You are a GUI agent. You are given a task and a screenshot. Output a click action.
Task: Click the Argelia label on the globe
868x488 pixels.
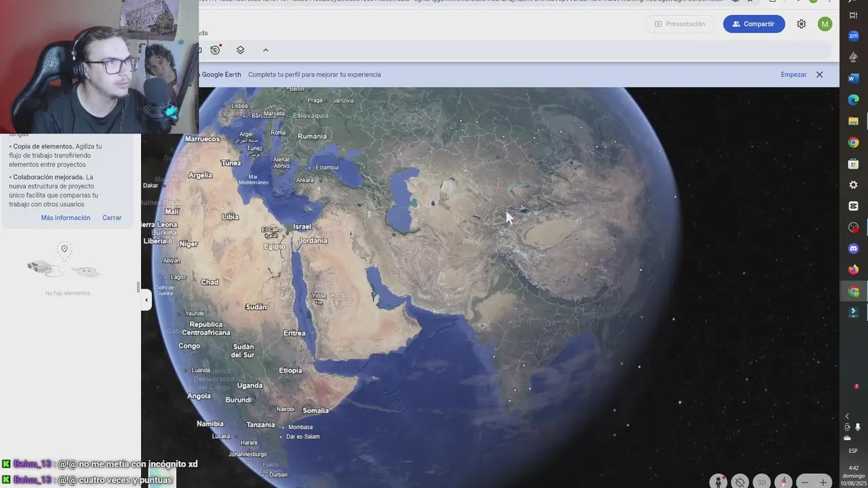pyautogui.click(x=200, y=175)
